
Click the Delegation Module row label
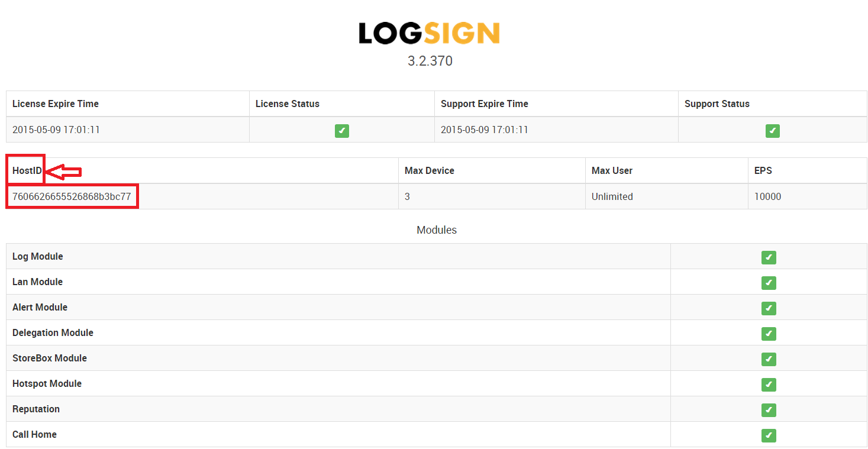53,332
